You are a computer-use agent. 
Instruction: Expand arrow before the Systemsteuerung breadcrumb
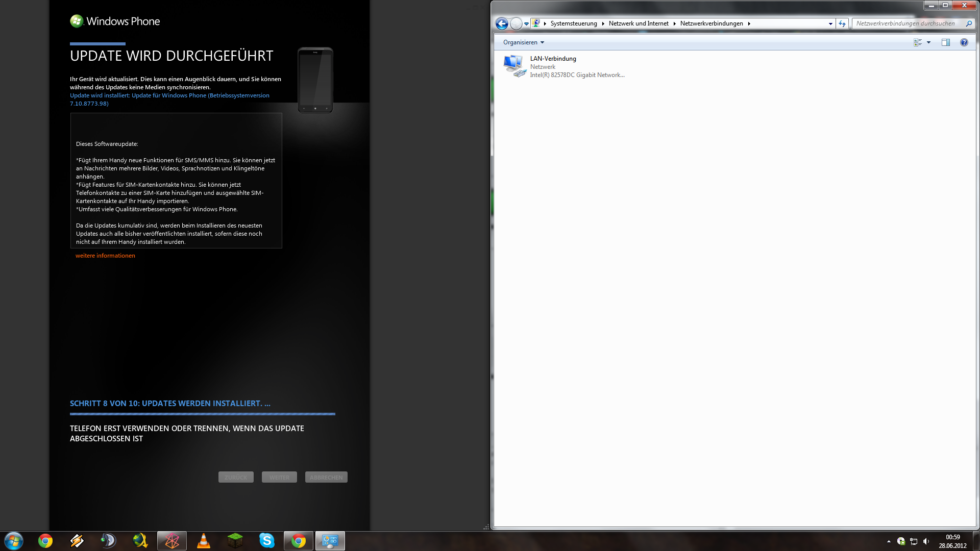[545, 23]
